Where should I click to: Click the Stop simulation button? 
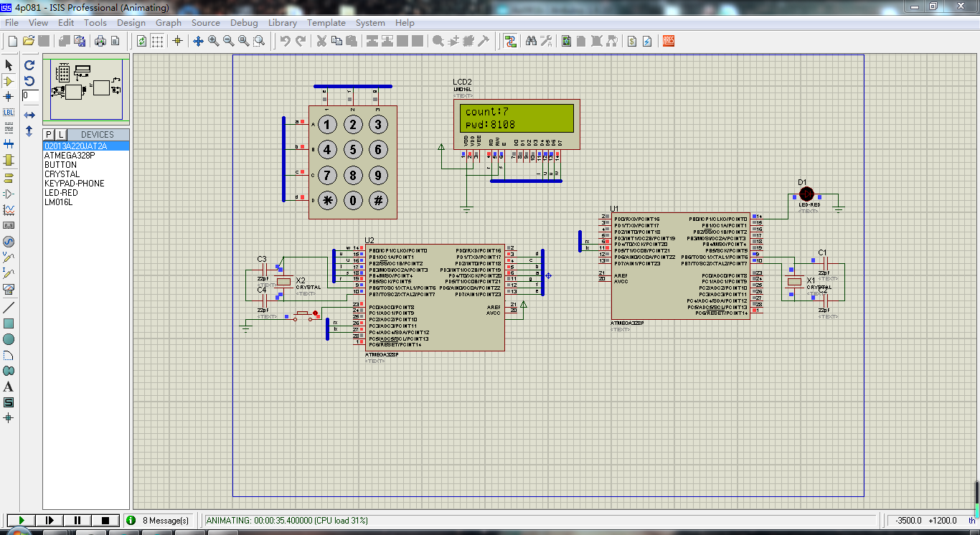point(105,520)
